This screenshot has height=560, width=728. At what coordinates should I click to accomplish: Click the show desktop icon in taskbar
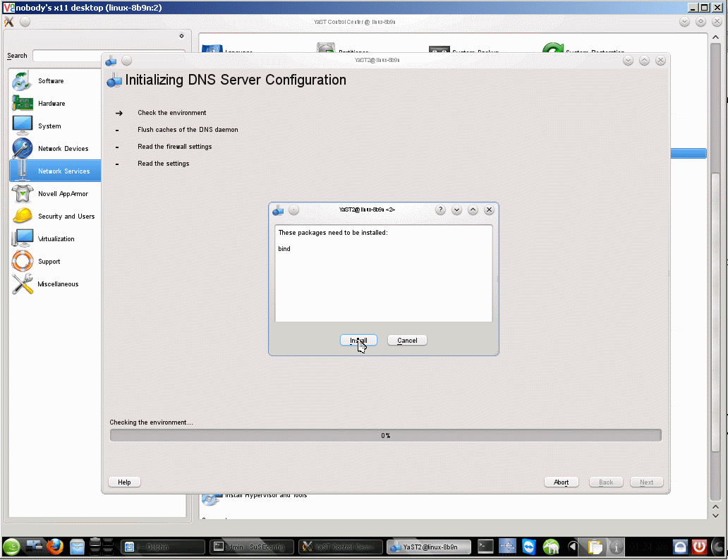35,547
